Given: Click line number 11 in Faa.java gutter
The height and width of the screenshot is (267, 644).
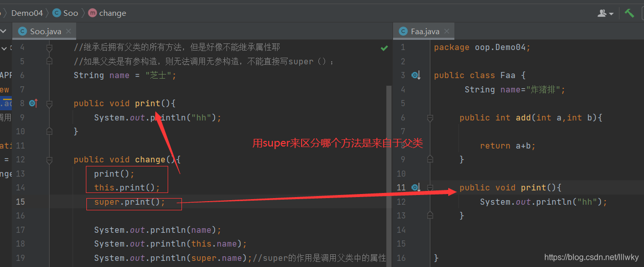Looking at the screenshot, I should 401,187.
